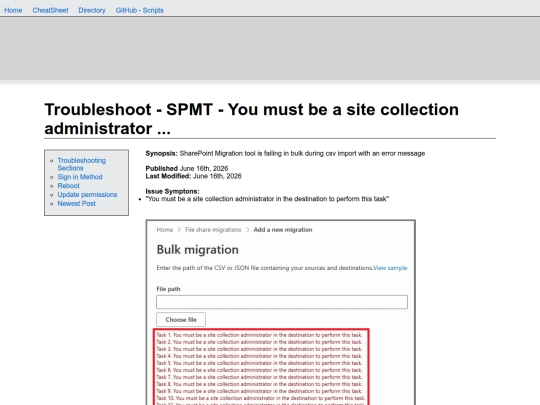
Task: Click the Published June 16th date
Action: pos(187,168)
